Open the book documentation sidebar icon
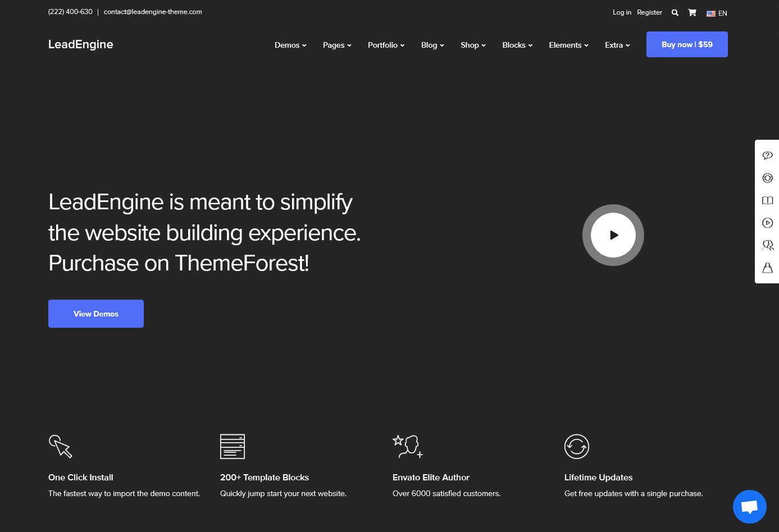The height and width of the screenshot is (532, 779). 767,200
